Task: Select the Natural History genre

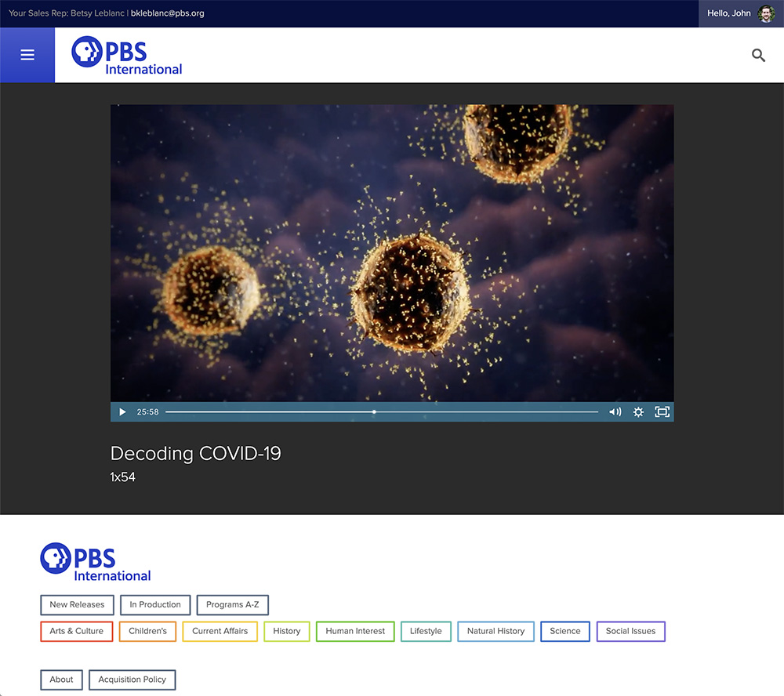Action: coord(495,632)
